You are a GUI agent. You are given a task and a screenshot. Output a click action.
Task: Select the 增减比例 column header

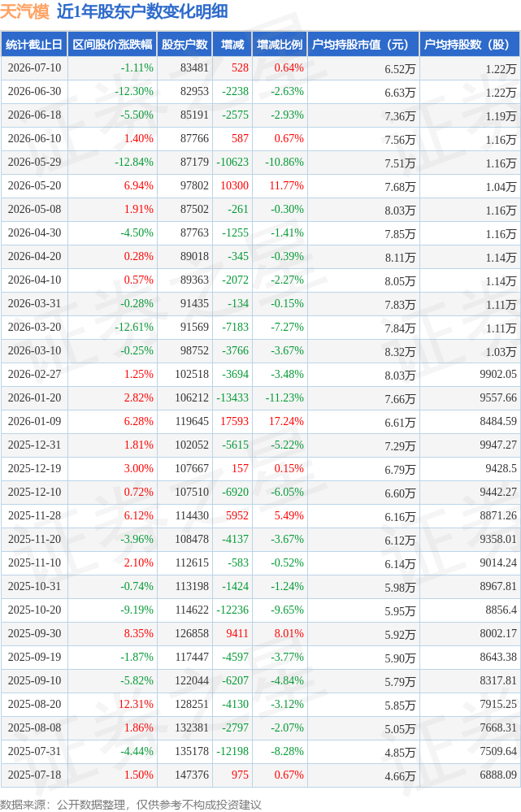(280, 45)
